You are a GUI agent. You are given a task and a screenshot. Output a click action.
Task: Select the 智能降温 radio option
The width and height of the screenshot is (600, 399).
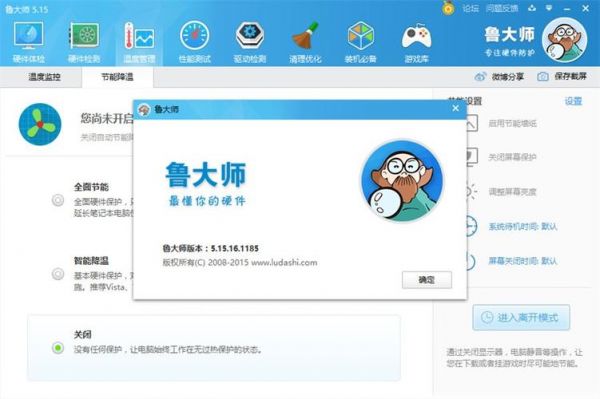click(58, 274)
